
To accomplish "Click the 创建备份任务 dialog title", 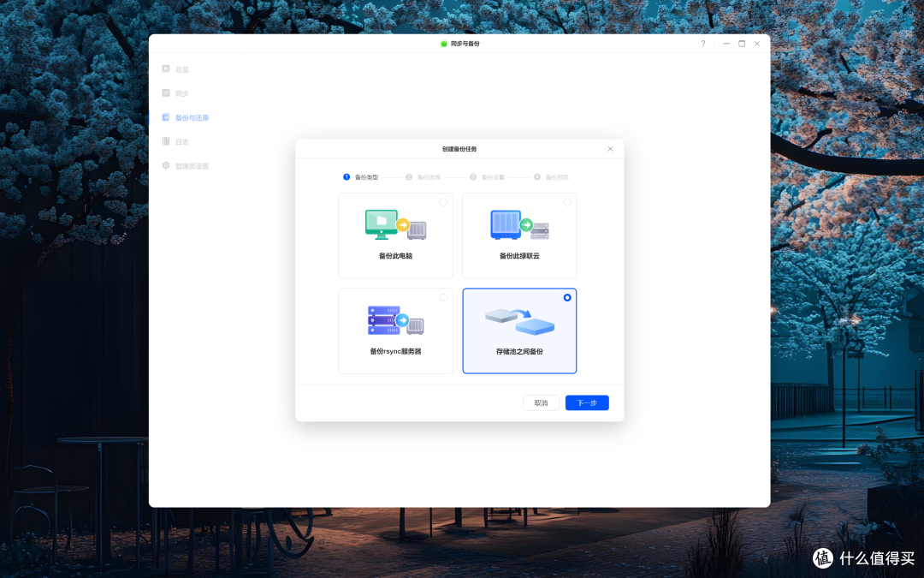I will coord(459,149).
